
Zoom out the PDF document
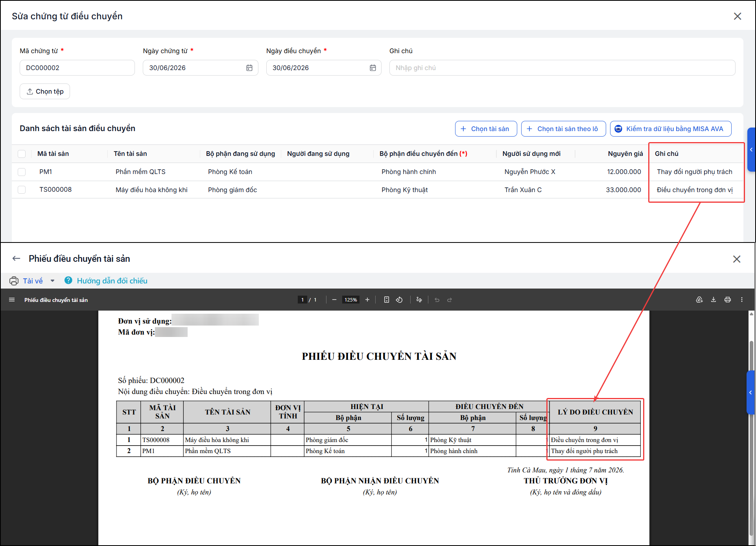[334, 300]
